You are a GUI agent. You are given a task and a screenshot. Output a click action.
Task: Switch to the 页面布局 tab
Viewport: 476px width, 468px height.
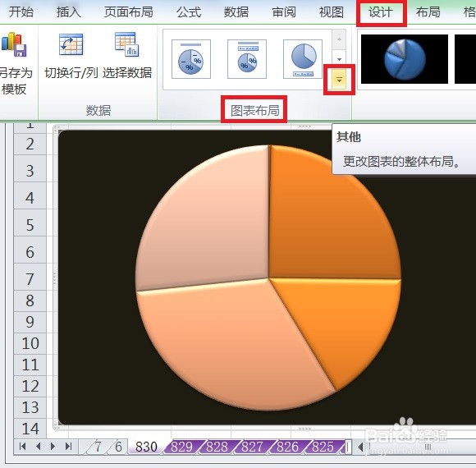[x=128, y=12]
